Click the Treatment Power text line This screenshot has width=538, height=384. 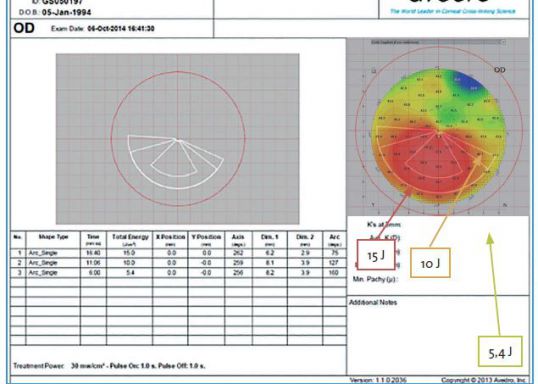tap(109, 366)
